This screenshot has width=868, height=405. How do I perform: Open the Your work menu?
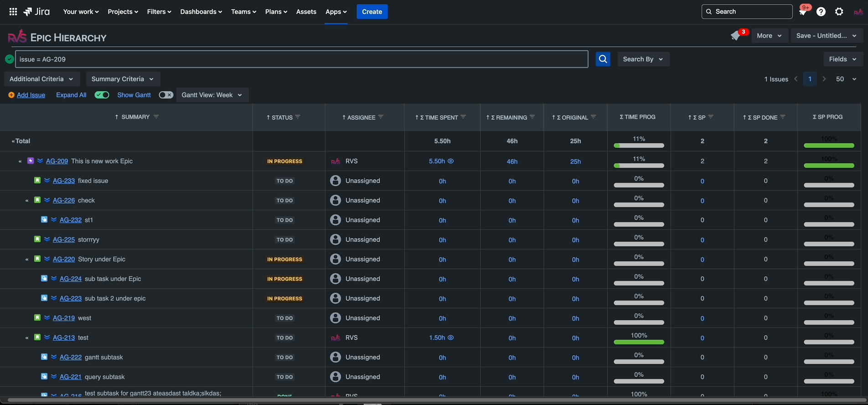point(81,12)
